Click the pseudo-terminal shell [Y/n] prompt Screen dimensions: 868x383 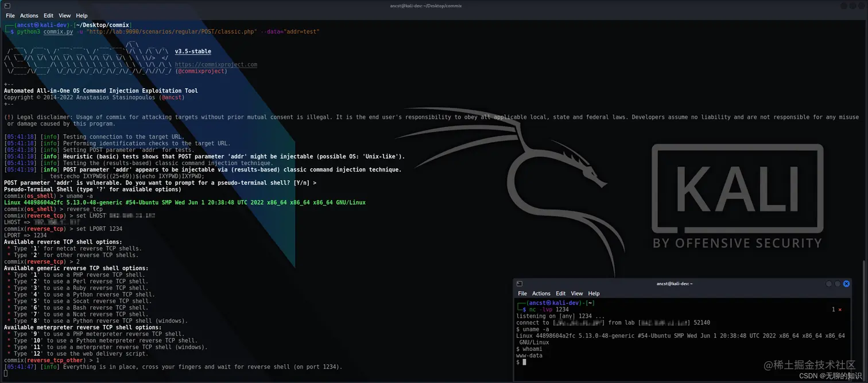(160, 183)
